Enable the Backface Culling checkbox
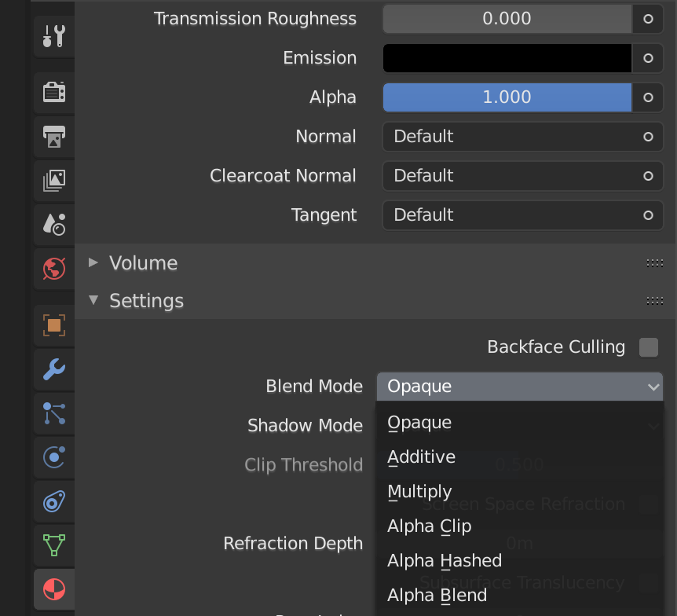The width and height of the screenshot is (677, 616). coord(648,347)
